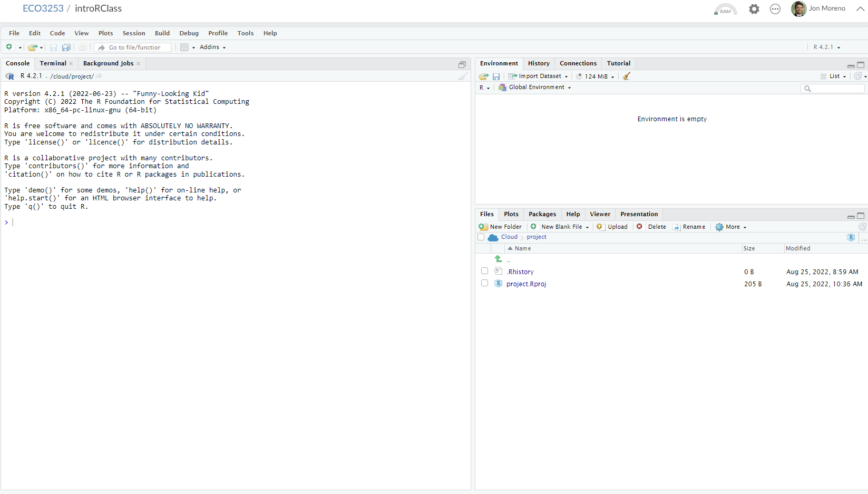Screen dimensions: 868x494
Task: Click the save workspace icon in Environment
Action: tap(496, 76)
